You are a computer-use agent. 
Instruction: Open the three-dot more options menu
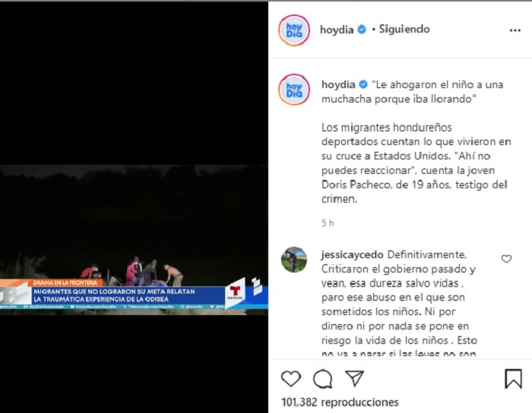(x=515, y=30)
